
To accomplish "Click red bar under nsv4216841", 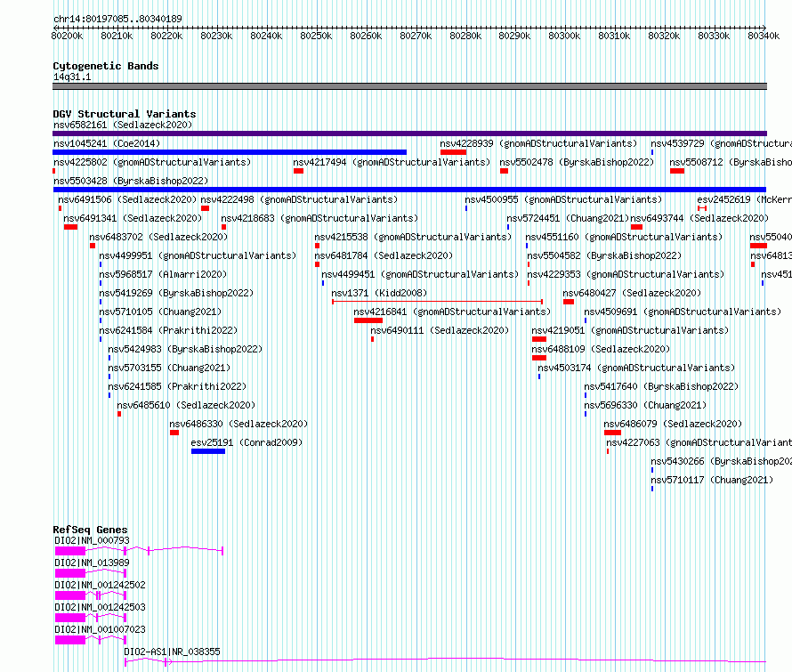I will click(x=368, y=320).
